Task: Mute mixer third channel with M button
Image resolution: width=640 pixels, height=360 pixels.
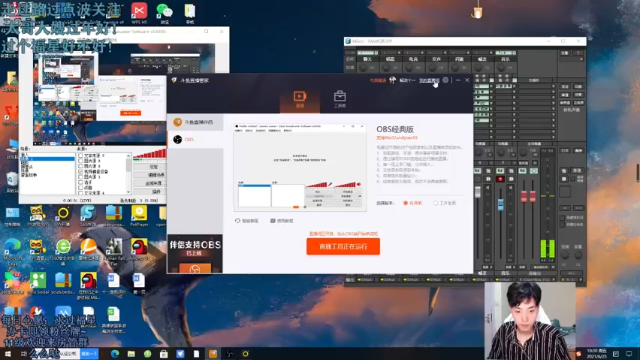Action: (x=522, y=171)
